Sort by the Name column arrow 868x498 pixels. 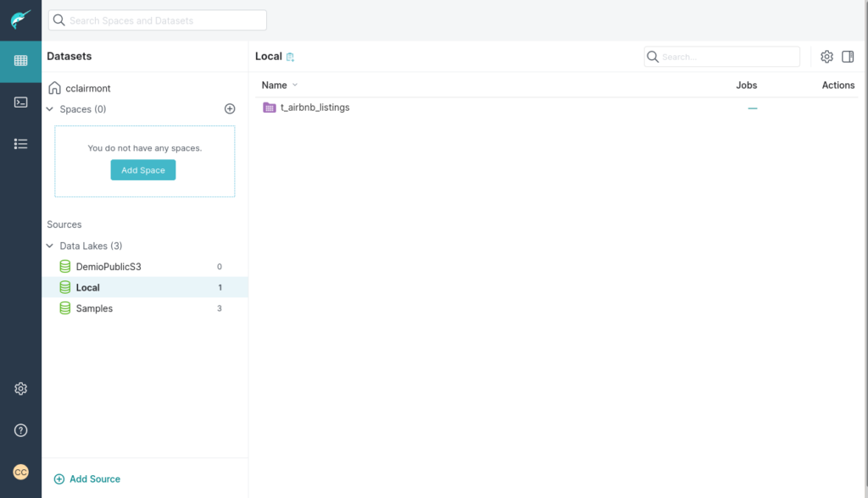point(295,85)
